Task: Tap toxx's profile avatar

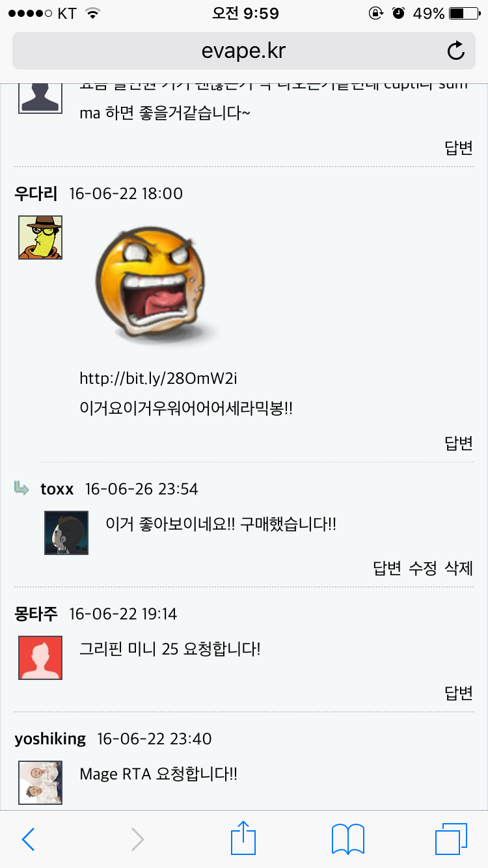Action: [66, 533]
